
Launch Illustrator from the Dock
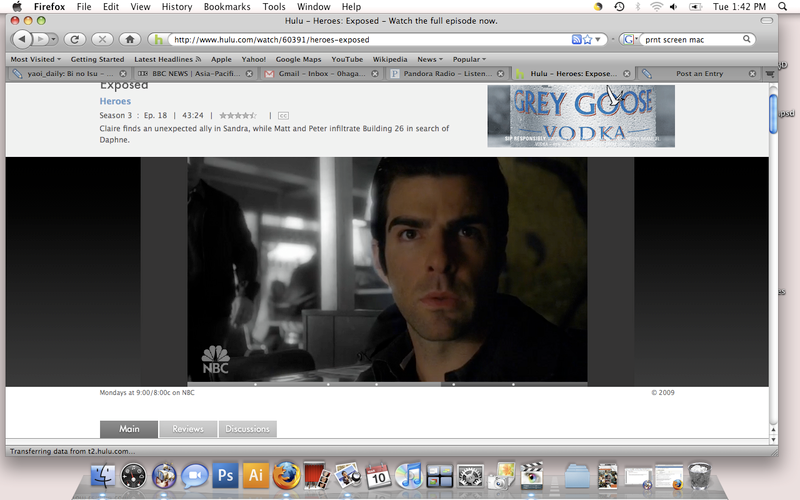256,476
